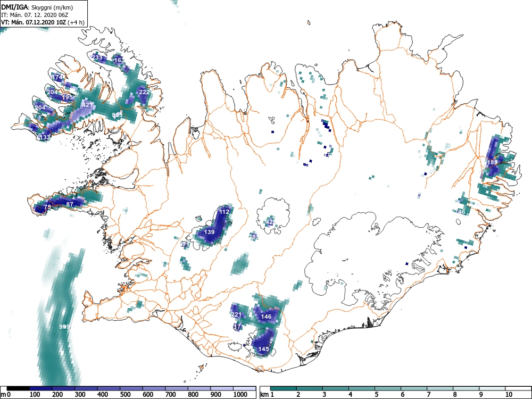Screen dimensions: 532x399
Task: Click the black 0–100 m legend swatch
Action: coord(18,388)
